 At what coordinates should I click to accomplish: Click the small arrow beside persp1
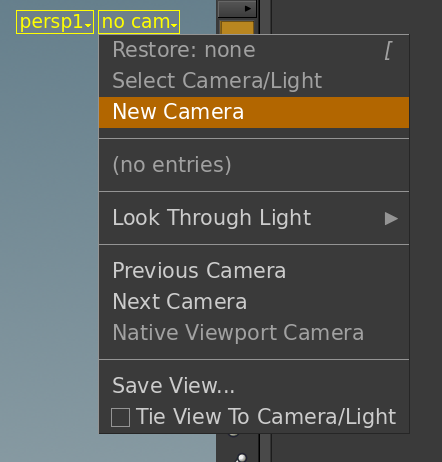88,25
